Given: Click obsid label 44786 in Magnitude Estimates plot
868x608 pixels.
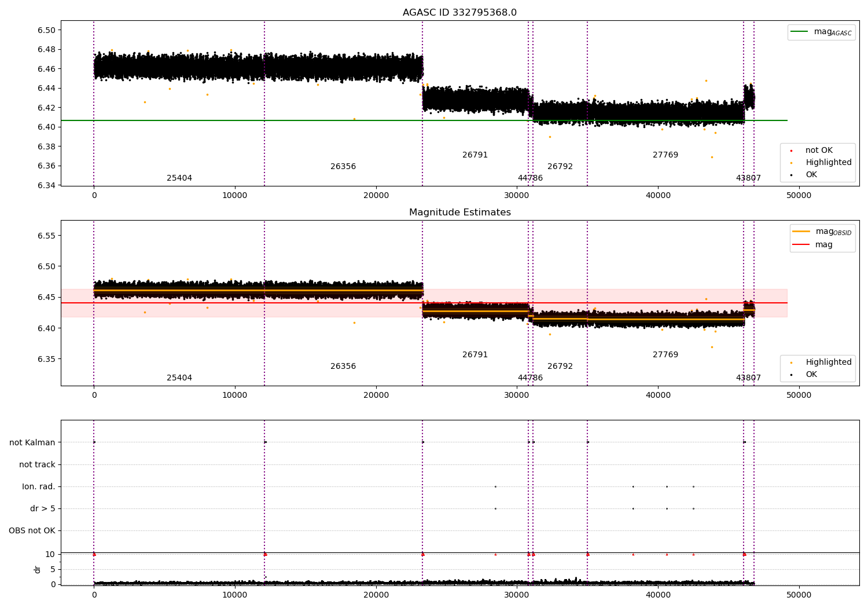Looking at the screenshot, I should click(x=530, y=378).
